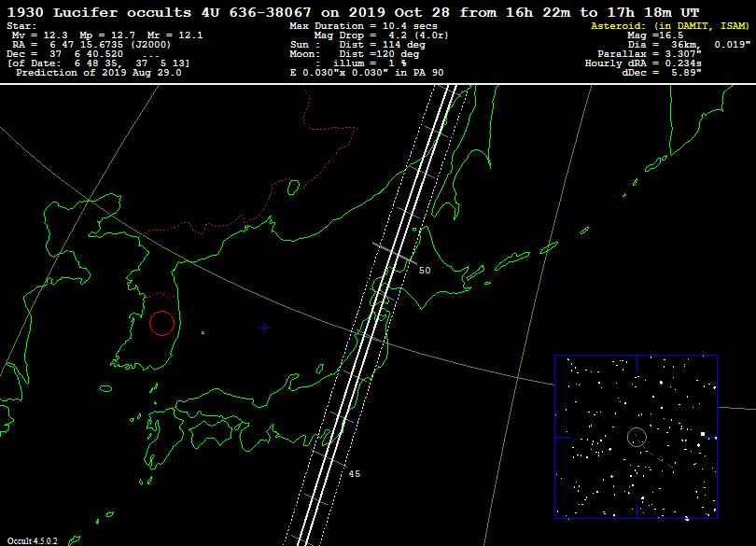
Task: Click the 'Parallax = 3.307"' line
Action: pyautogui.click(x=650, y=54)
